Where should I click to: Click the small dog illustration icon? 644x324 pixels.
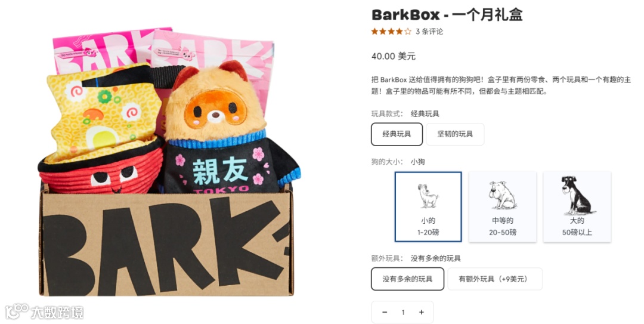[x=428, y=196]
